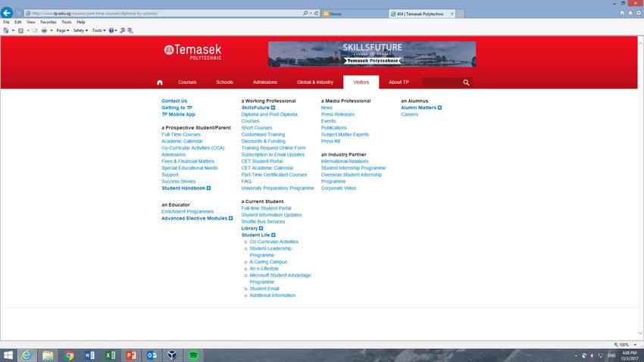Click the Print icon in command bar
This screenshot has height=362, width=644.
(x=45, y=30)
